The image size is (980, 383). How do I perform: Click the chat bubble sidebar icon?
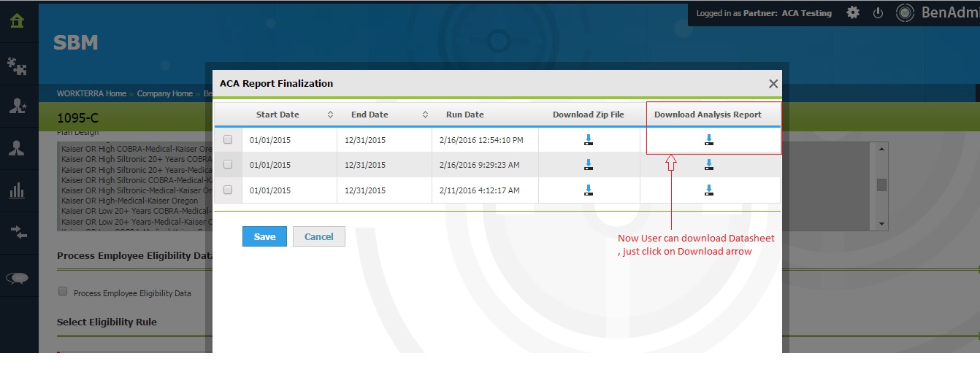pyautogui.click(x=17, y=278)
